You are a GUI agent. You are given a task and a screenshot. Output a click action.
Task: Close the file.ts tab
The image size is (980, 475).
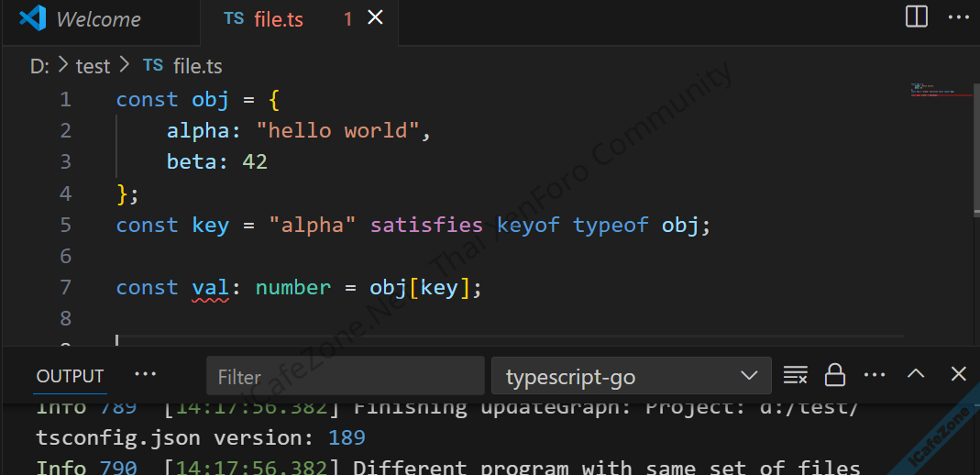375,18
